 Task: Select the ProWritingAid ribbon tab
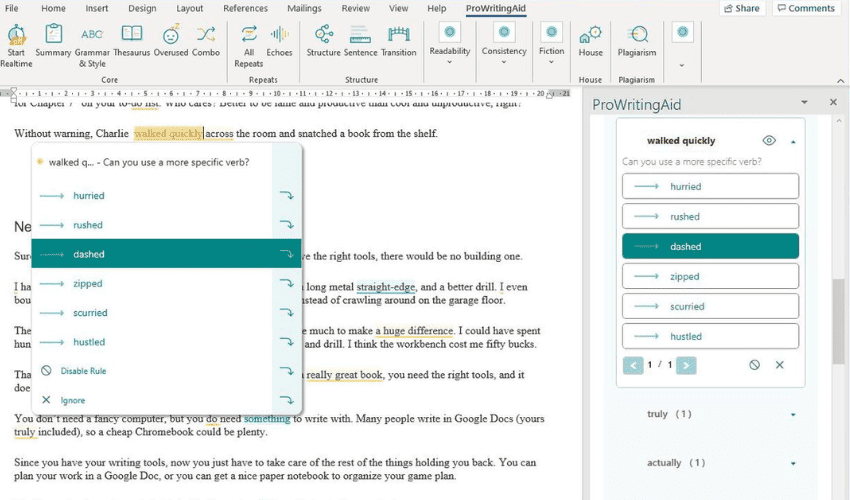(x=496, y=8)
